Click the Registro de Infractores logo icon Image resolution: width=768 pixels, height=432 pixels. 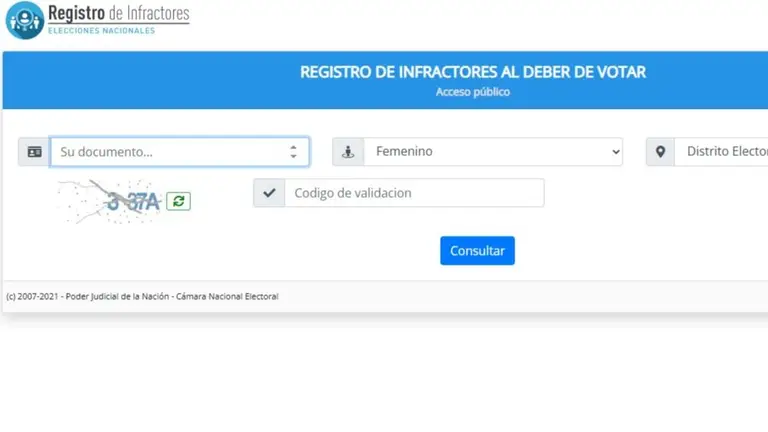pos(24,20)
